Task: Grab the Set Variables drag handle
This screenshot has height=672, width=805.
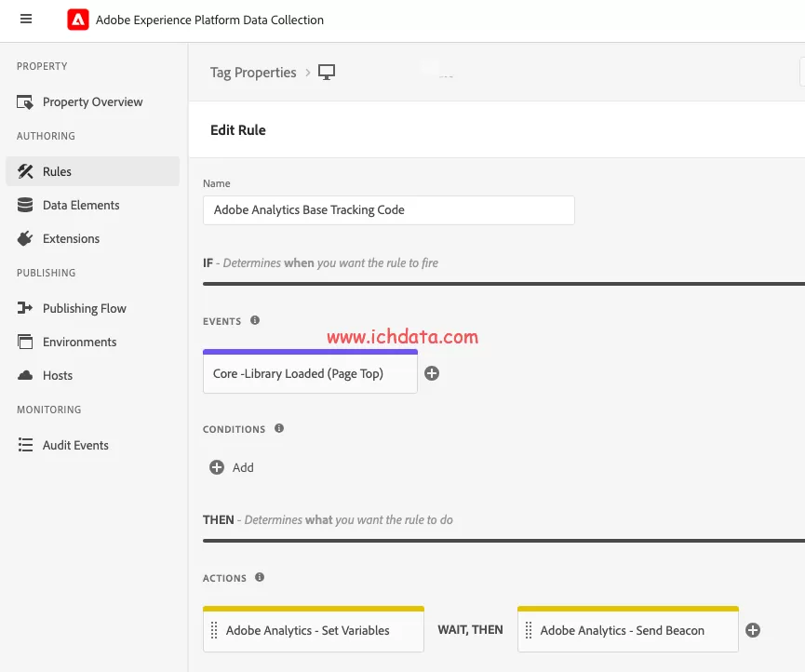Action: click(x=214, y=630)
